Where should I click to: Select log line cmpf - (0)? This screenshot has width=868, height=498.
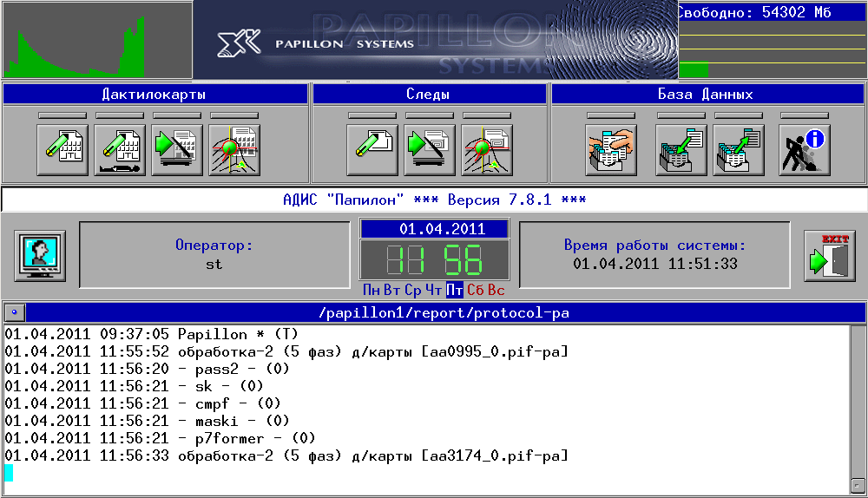click(142, 403)
